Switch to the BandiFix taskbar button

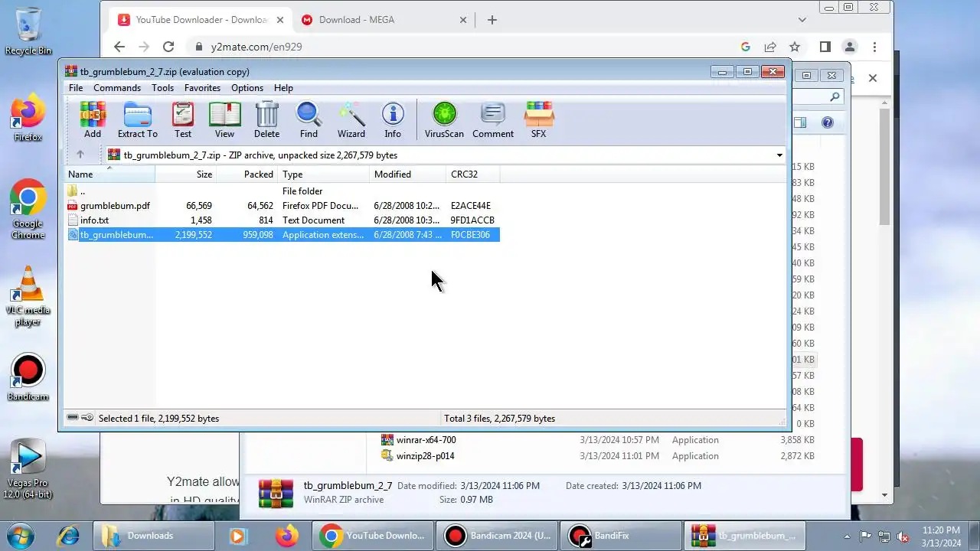[621, 536]
